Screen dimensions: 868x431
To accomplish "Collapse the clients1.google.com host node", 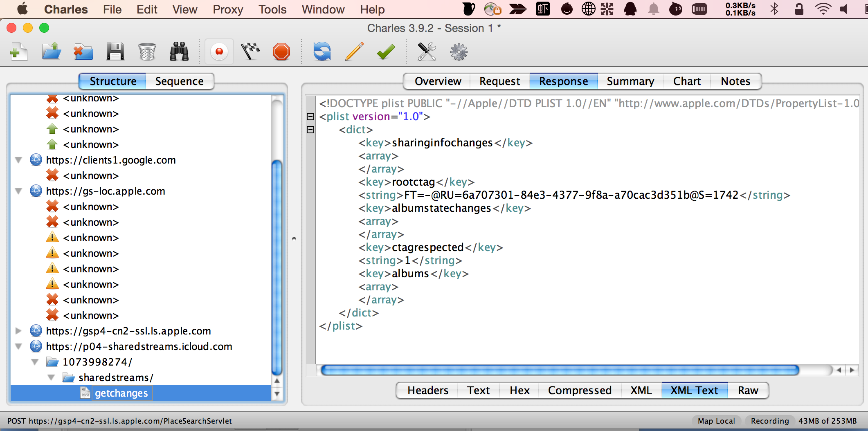I will coord(18,160).
